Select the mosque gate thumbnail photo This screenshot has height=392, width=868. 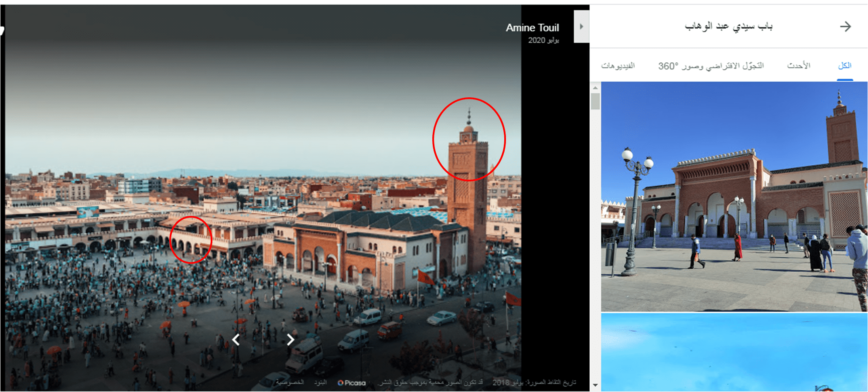pyautogui.click(x=734, y=196)
